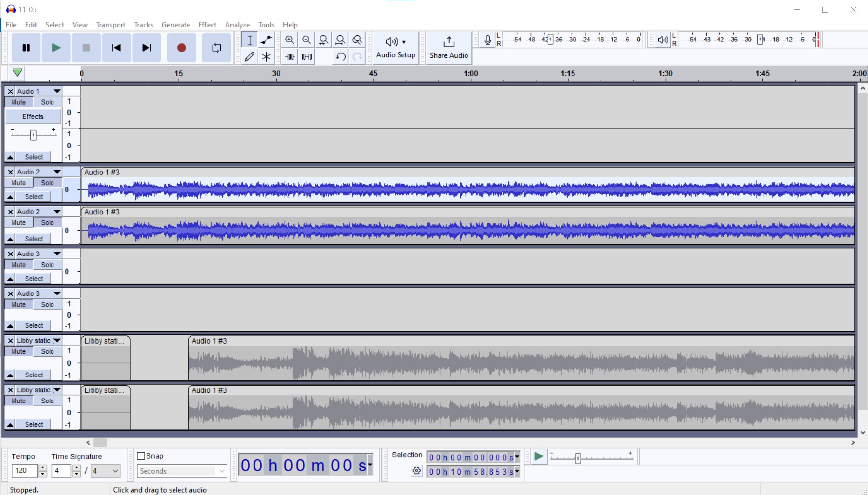This screenshot has width=868, height=495.
Task: Activate the Multi-tool
Action: tap(266, 56)
